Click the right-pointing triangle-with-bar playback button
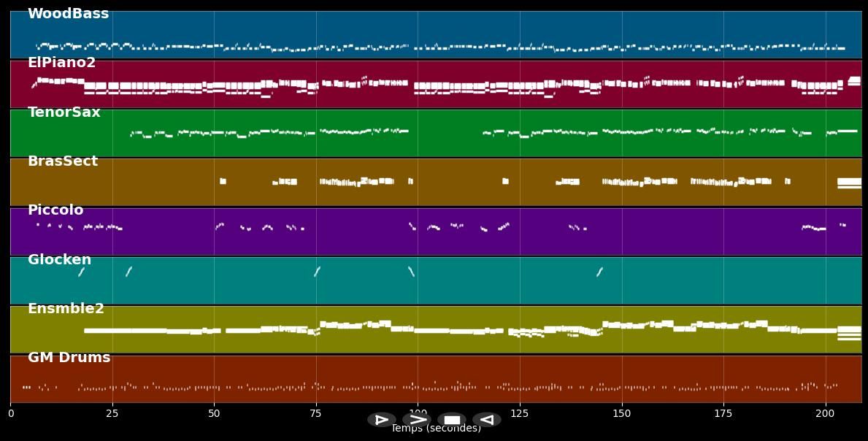The height and width of the screenshot is (441, 868). click(382, 420)
